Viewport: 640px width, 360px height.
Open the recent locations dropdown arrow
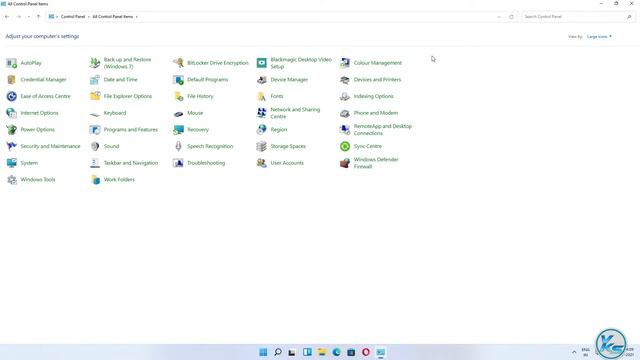(29, 17)
